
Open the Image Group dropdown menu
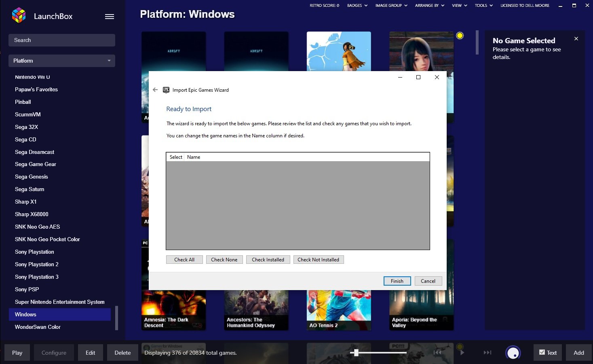pyautogui.click(x=391, y=6)
